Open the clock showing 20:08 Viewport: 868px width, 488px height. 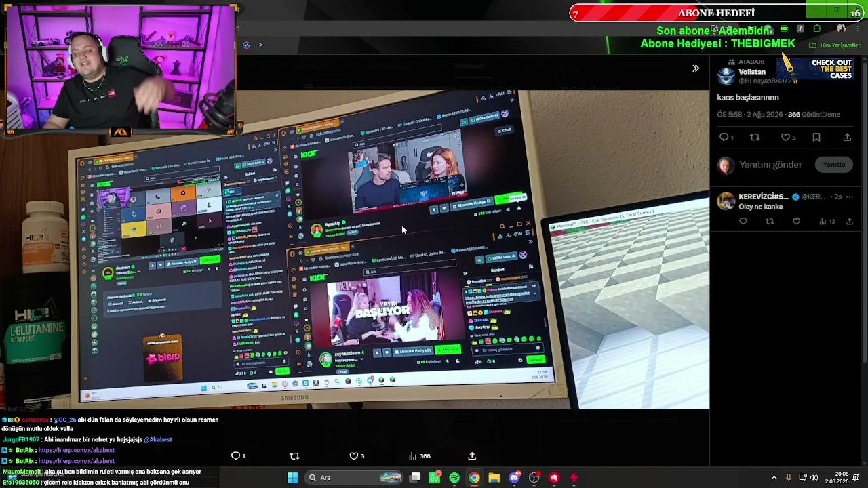(837, 478)
